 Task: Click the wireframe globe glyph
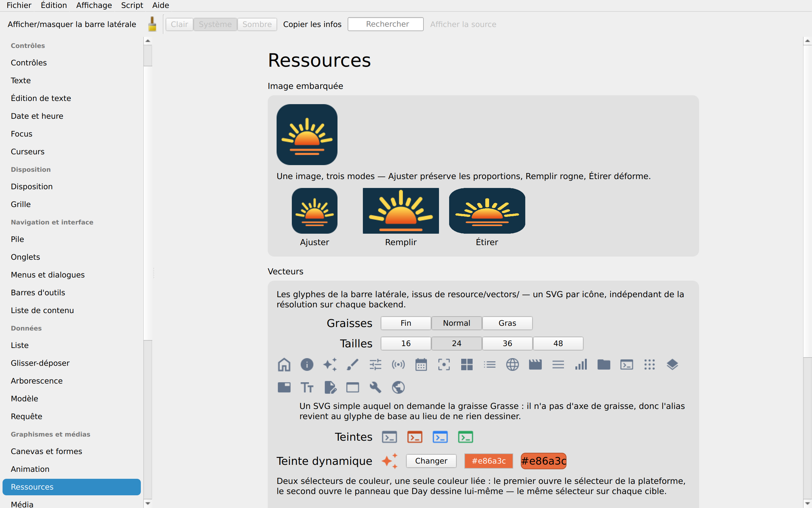(x=512, y=364)
